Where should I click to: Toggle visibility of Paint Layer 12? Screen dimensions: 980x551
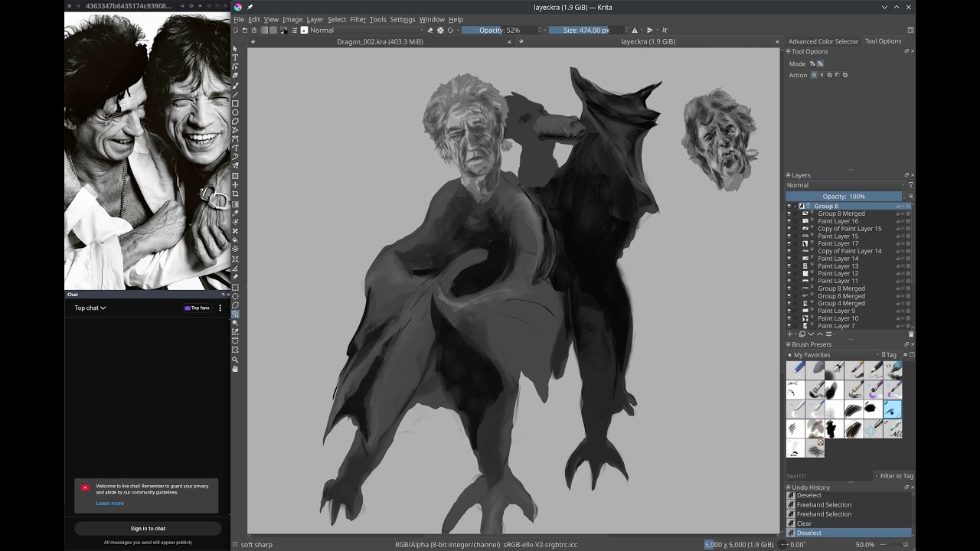click(x=789, y=273)
